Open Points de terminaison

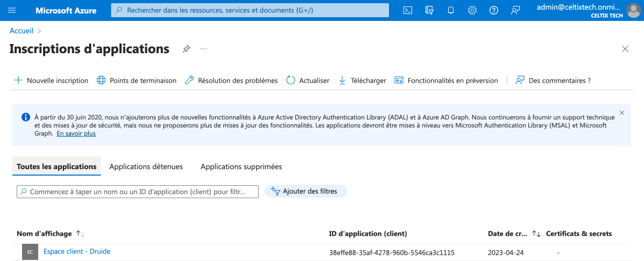[x=137, y=81]
